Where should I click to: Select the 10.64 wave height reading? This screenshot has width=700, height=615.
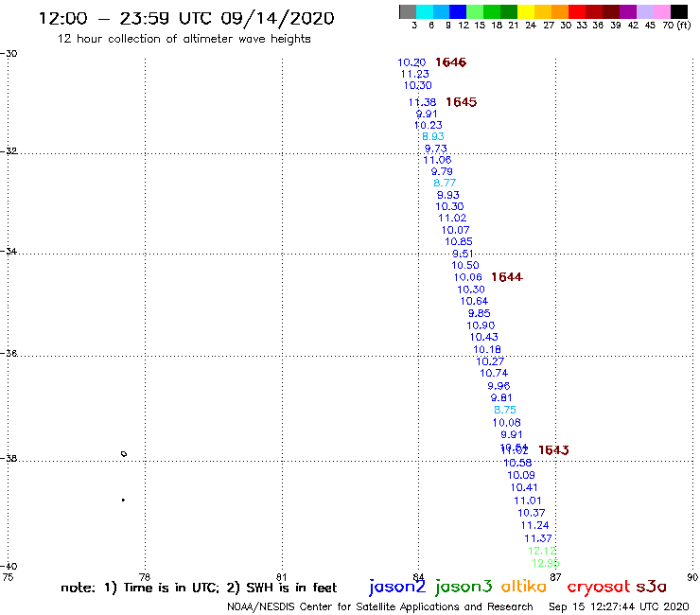[x=474, y=302]
